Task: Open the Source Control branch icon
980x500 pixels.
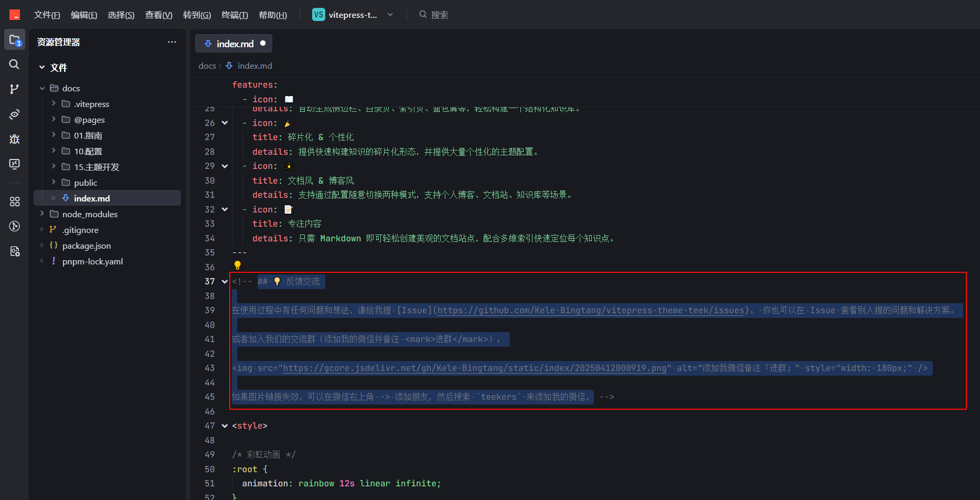Action: coord(15,89)
